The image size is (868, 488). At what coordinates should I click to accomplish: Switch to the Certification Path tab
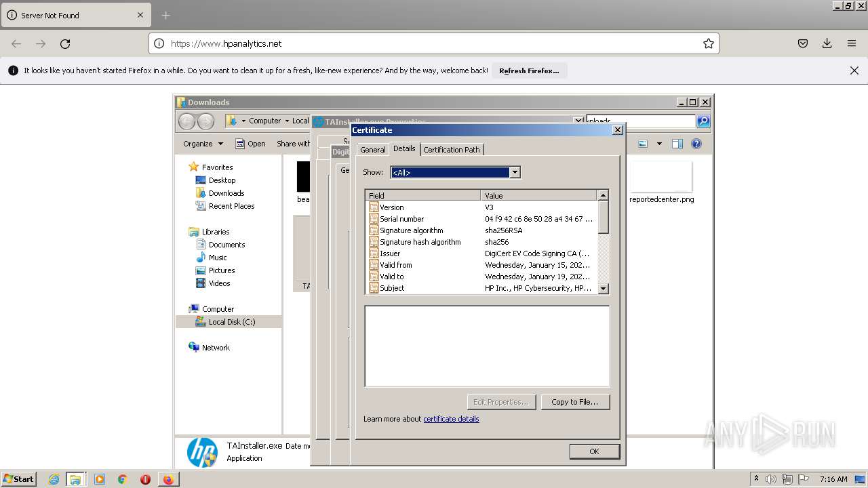[x=452, y=150]
